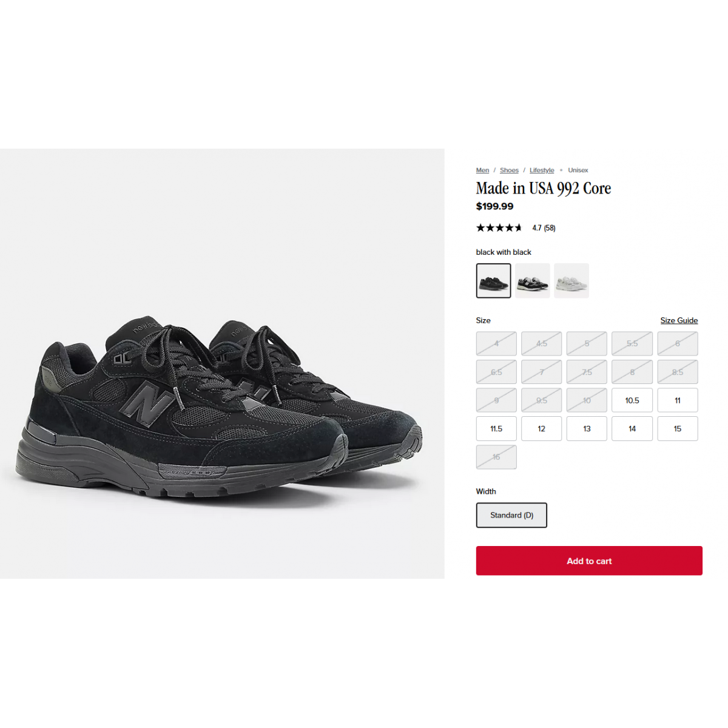
Task: Choose size 13
Action: click(x=587, y=428)
